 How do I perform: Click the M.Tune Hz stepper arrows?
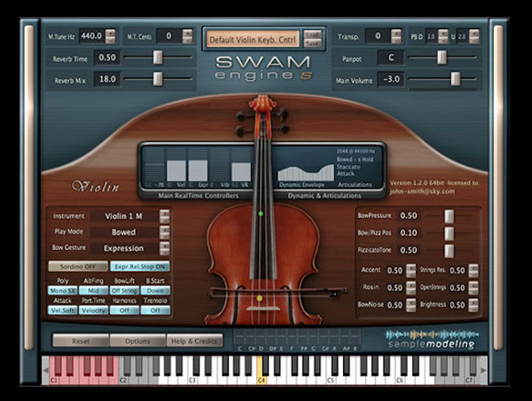pos(110,36)
